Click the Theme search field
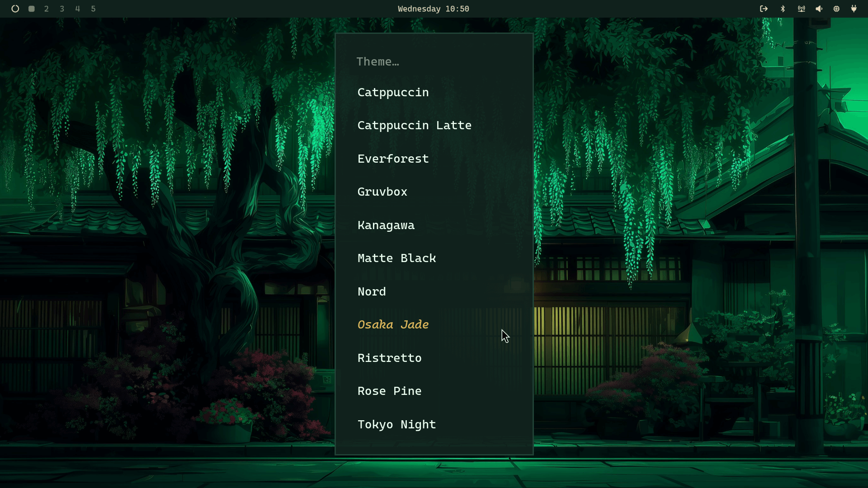 coord(433,62)
